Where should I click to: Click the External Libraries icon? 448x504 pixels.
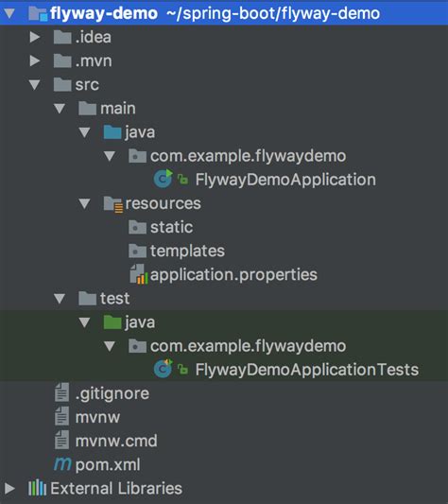coord(37,488)
